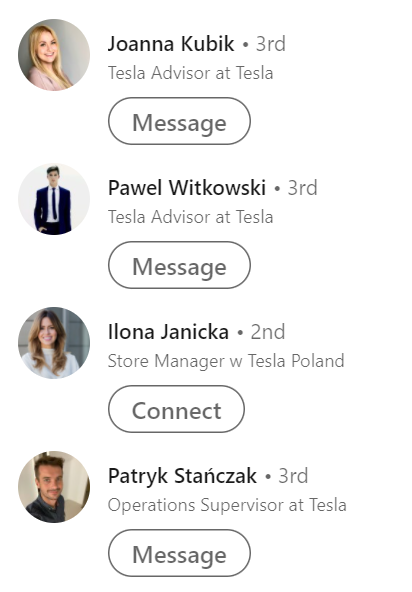
Task: Click the 2nd degree badge beside Ilona Janicka
Action: pyautogui.click(x=268, y=332)
